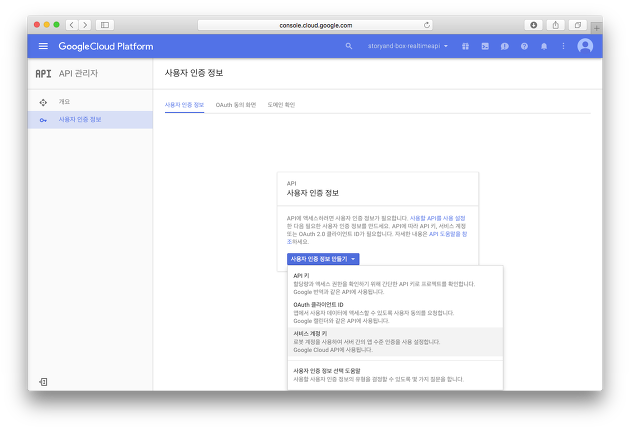Select OAuth 클라이언트 ID menu option

pyautogui.click(x=395, y=313)
